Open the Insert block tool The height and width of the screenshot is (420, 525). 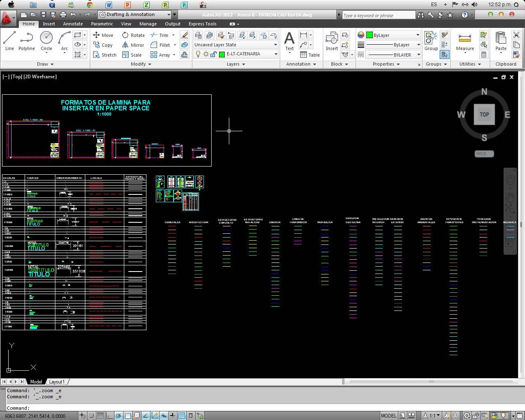[332, 41]
